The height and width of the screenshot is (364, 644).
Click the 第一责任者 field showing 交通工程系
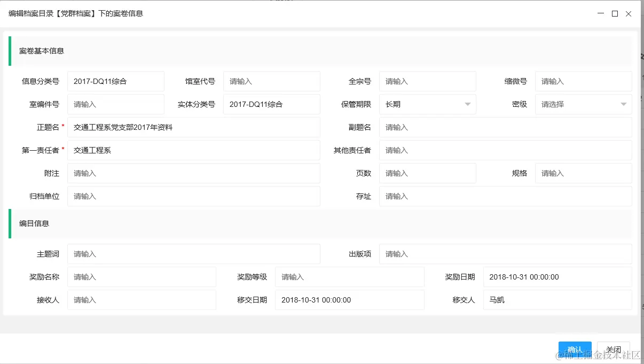pyautogui.click(x=193, y=150)
